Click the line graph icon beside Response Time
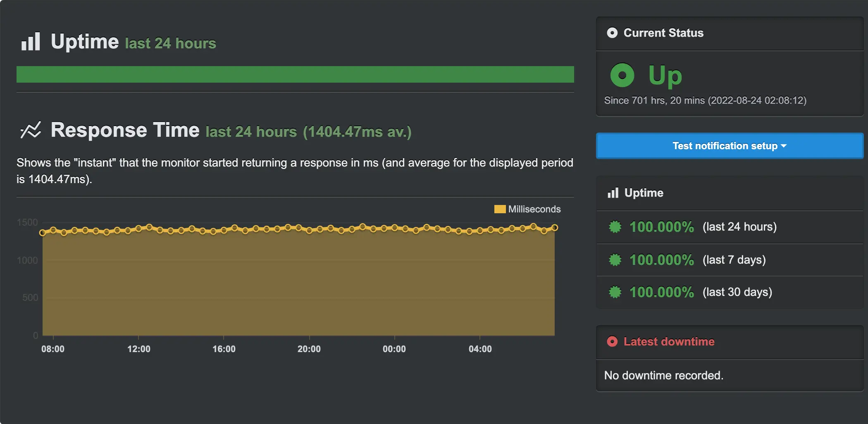 [31, 130]
